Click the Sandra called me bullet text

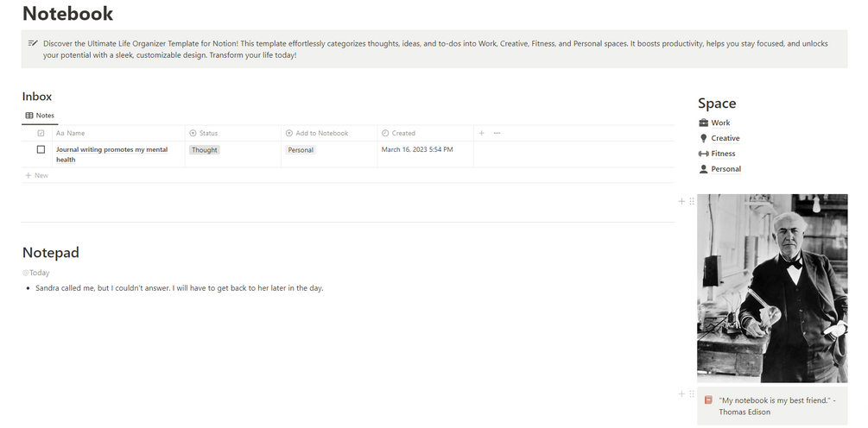coord(180,288)
